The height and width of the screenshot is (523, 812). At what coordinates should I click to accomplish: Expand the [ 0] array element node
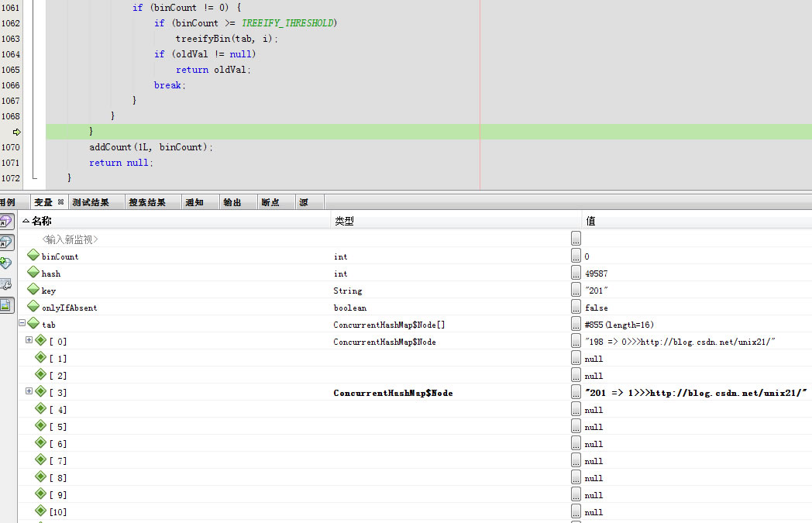click(x=29, y=339)
